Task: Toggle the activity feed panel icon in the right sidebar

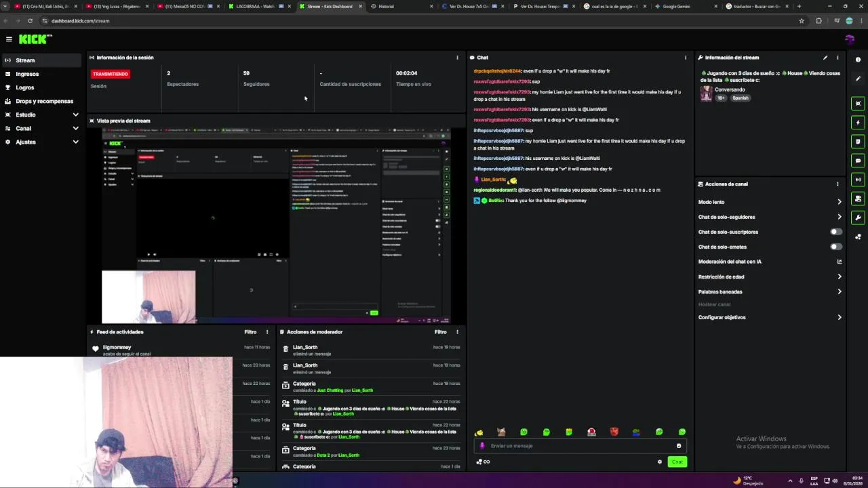Action: [x=858, y=142]
